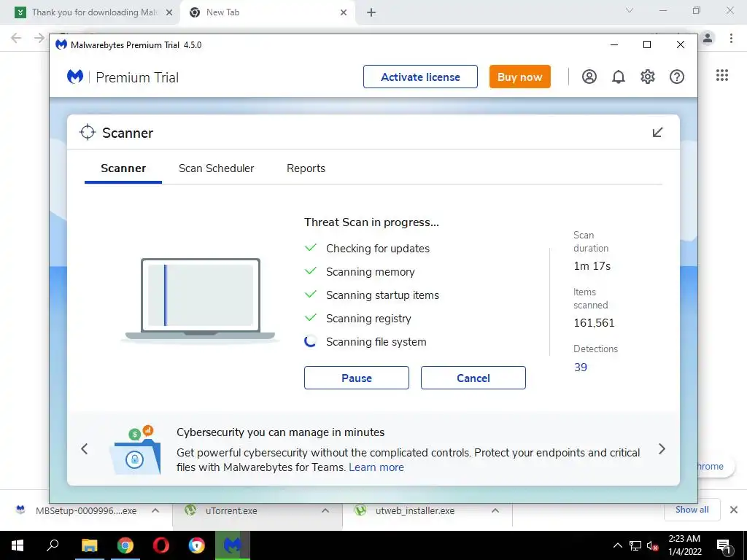Close the Chrome downloads bar
Viewport: 747px width, 560px height.
pos(734,510)
